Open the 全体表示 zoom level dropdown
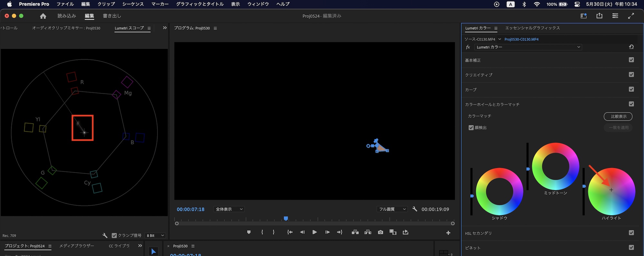The height and width of the screenshot is (256, 644). (x=229, y=209)
